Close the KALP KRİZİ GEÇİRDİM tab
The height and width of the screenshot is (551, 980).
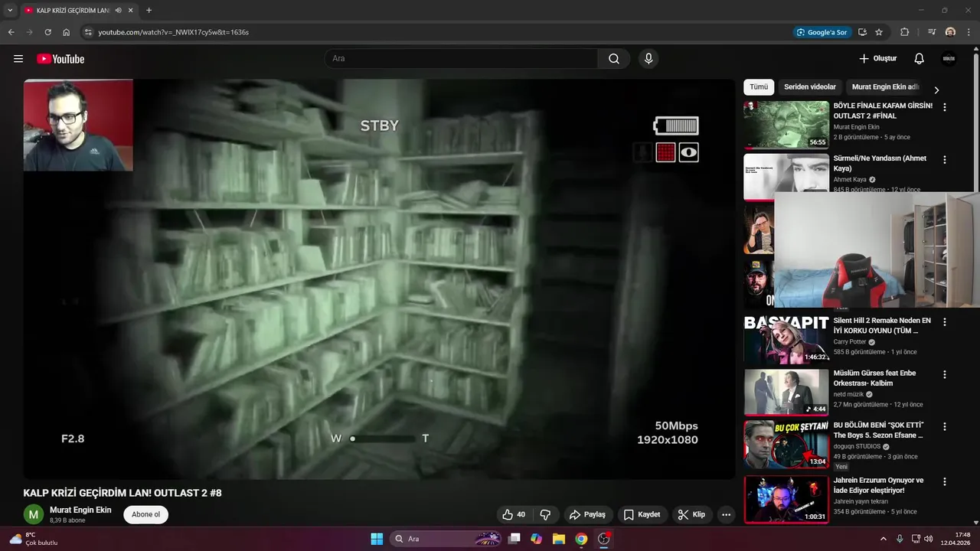point(131,10)
